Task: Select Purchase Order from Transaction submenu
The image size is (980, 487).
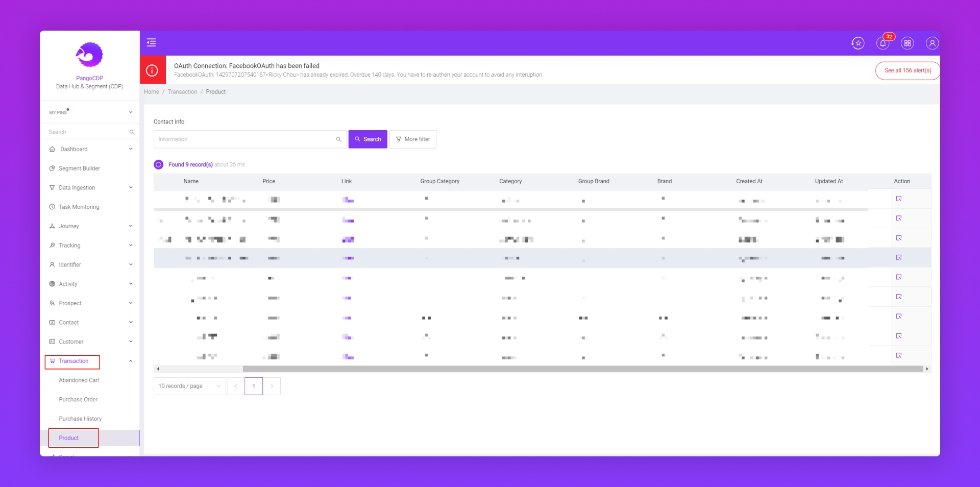Action: click(x=78, y=400)
